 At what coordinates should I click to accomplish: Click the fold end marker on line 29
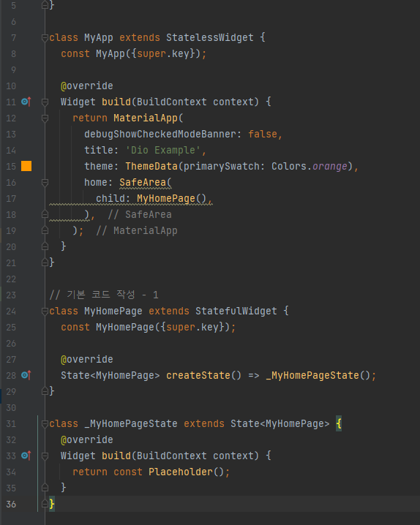pyautogui.click(x=45, y=390)
